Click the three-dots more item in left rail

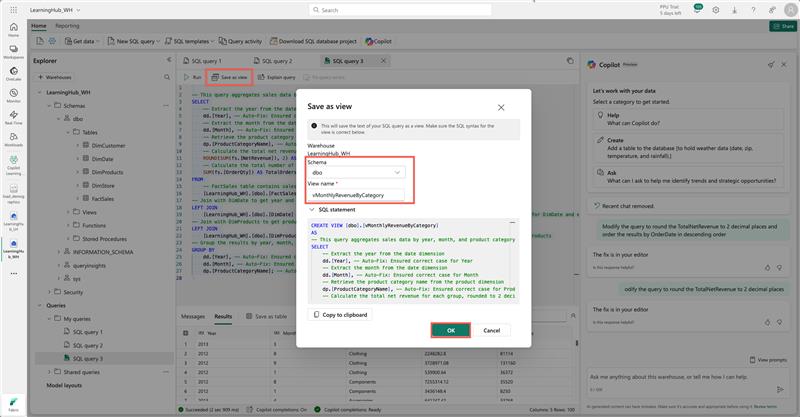[13, 274]
